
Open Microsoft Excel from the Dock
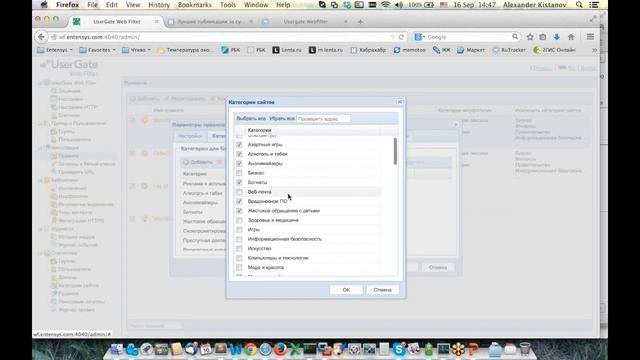(295, 349)
